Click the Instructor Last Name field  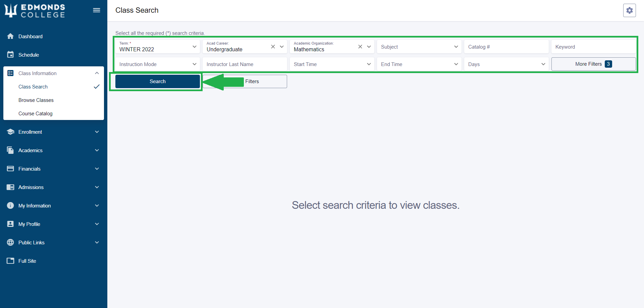click(245, 64)
